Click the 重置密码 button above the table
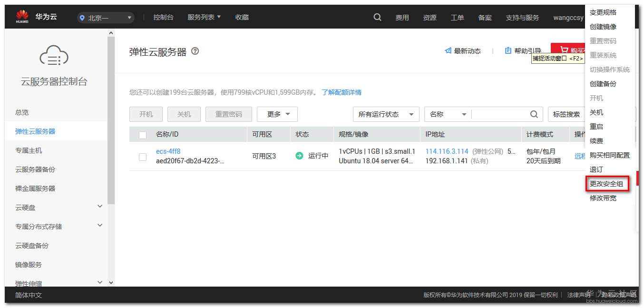Viewport: 644px width, 308px height. 229,114
